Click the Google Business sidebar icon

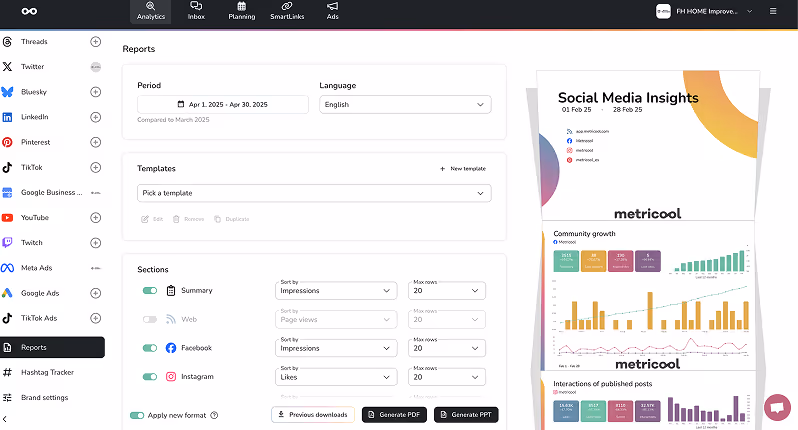point(7,192)
